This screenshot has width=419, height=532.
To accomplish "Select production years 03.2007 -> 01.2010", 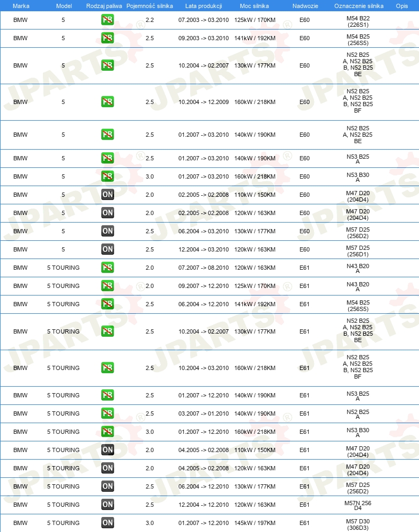I will tap(204, 413).
